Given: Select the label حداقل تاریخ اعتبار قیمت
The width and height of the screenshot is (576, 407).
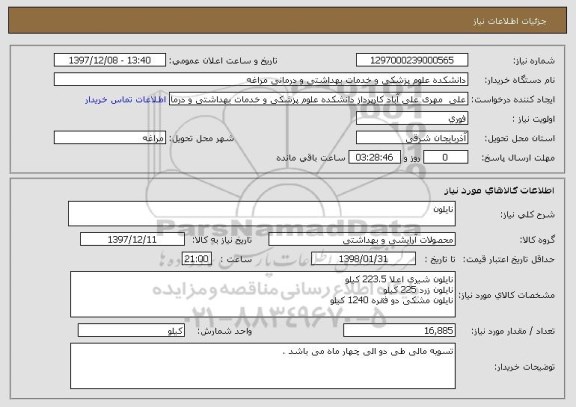Looking at the screenshot, I should point(508,259).
